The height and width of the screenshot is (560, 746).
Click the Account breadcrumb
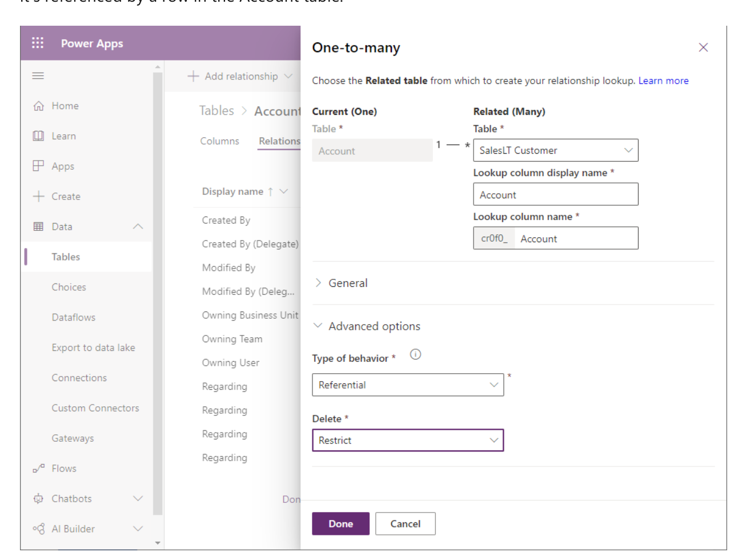click(x=277, y=111)
